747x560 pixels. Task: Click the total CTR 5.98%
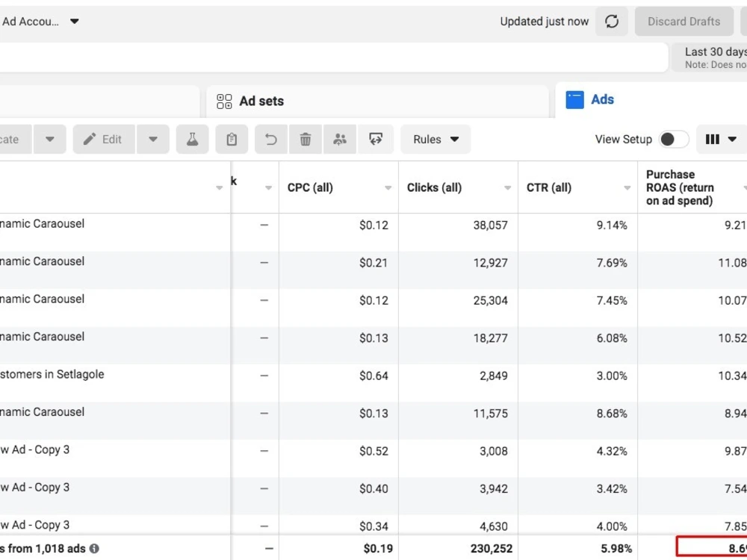click(x=616, y=549)
